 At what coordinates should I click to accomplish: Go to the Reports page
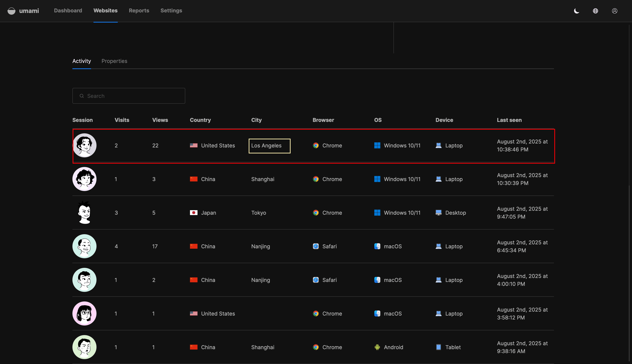point(139,11)
